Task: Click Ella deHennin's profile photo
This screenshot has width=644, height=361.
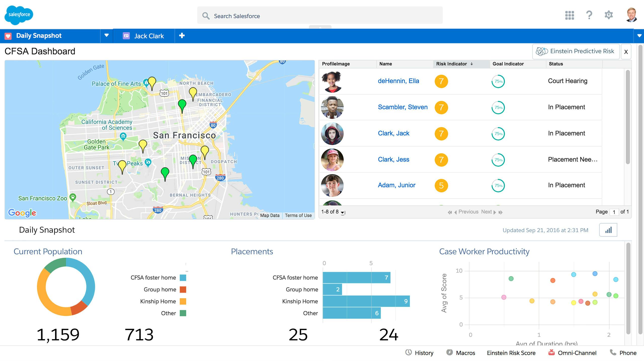Action: pos(332,82)
